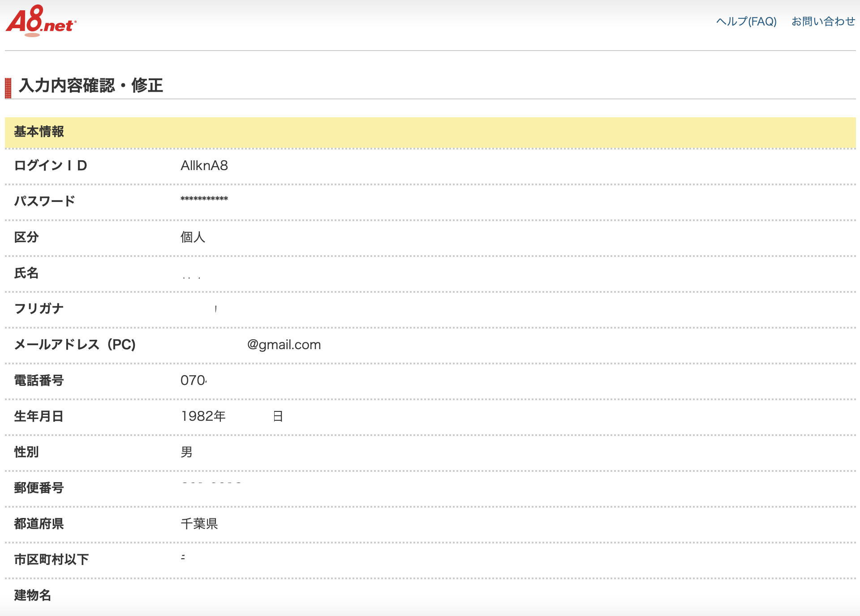
Task: Click the 氏名 label
Action: pos(26,273)
